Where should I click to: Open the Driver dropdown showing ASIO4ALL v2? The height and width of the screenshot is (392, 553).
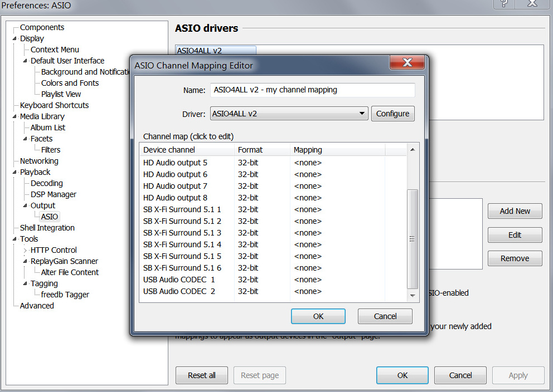click(289, 114)
